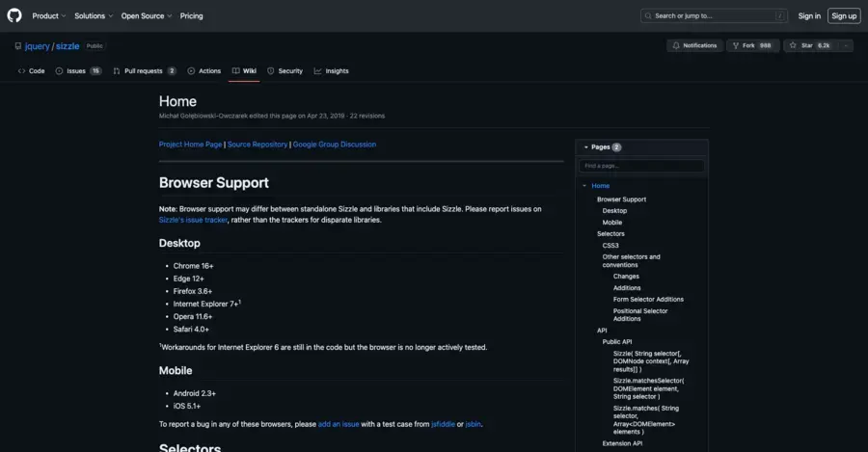Click the add an issue link

tap(339, 424)
